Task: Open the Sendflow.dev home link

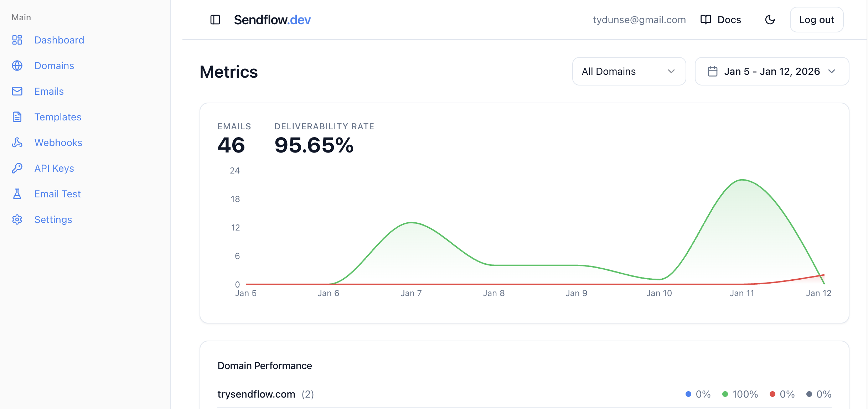Action: point(272,20)
